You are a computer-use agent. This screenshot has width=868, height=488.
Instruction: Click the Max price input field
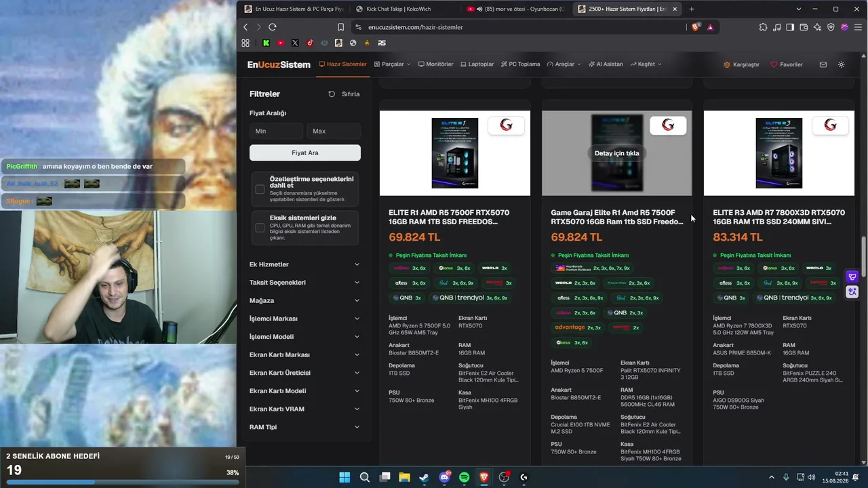pos(334,131)
